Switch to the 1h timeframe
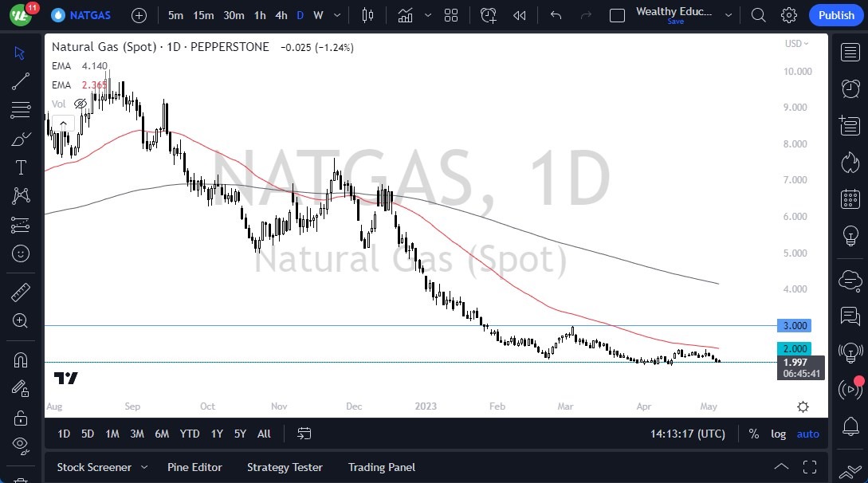Image resolution: width=868 pixels, height=483 pixels. [x=260, y=15]
